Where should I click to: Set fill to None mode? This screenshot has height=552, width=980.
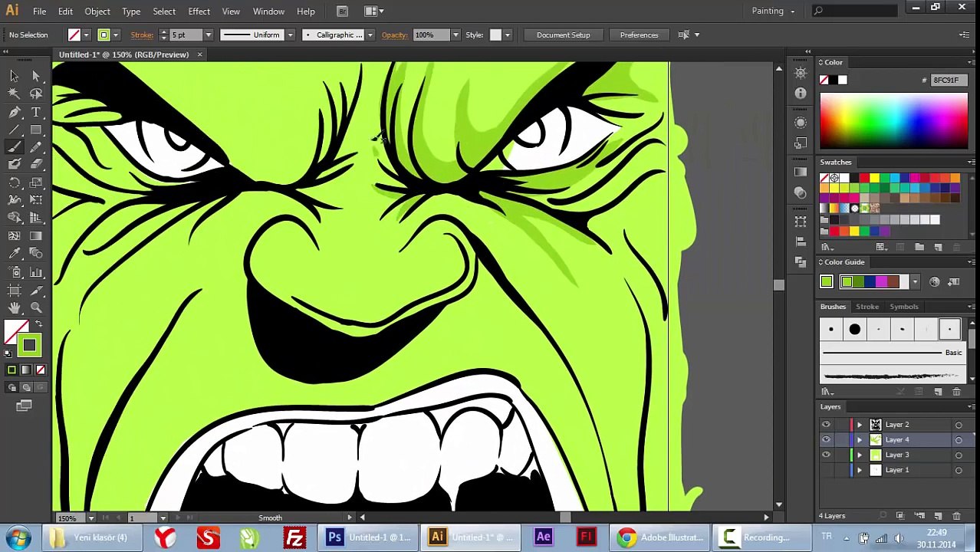[x=41, y=370]
